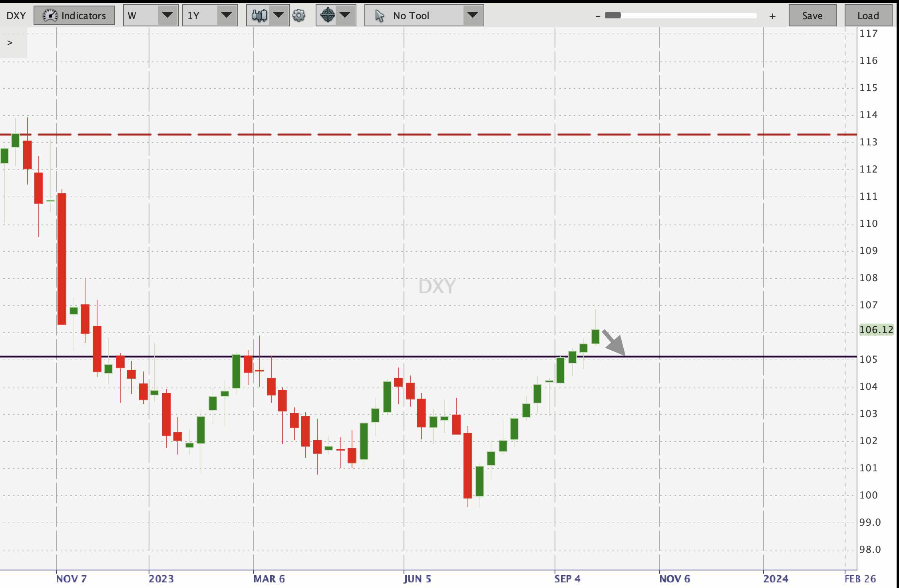Click the 110 price axis label
This screenshot has width=899, height=588.
[869, 224]
